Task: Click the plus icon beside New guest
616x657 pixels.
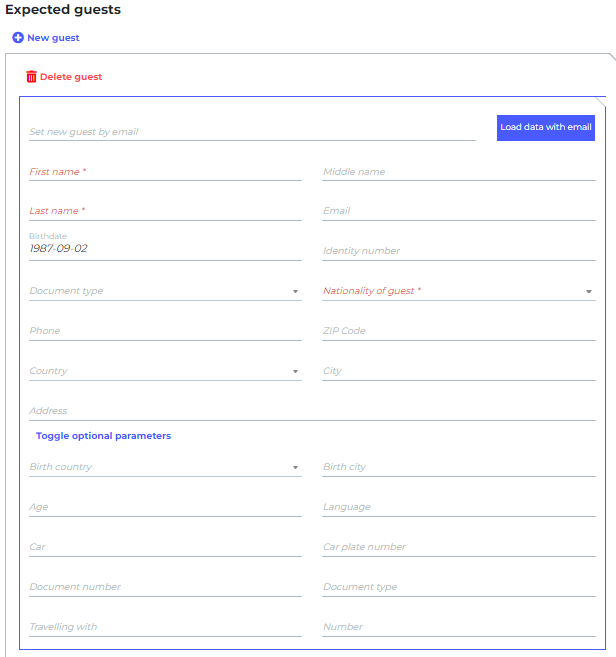Action: (x=18, y=38)
